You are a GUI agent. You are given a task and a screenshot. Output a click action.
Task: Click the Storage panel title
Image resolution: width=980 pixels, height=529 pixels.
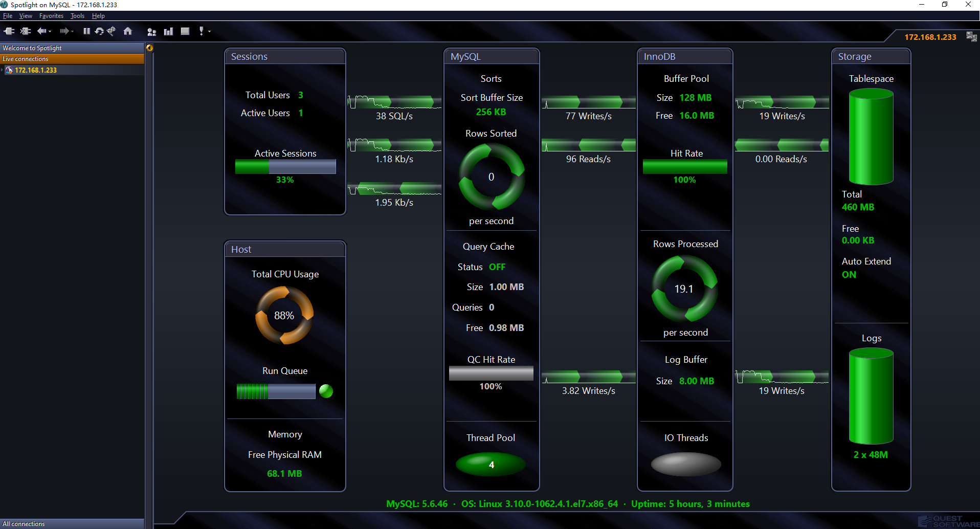coord(855,56)
